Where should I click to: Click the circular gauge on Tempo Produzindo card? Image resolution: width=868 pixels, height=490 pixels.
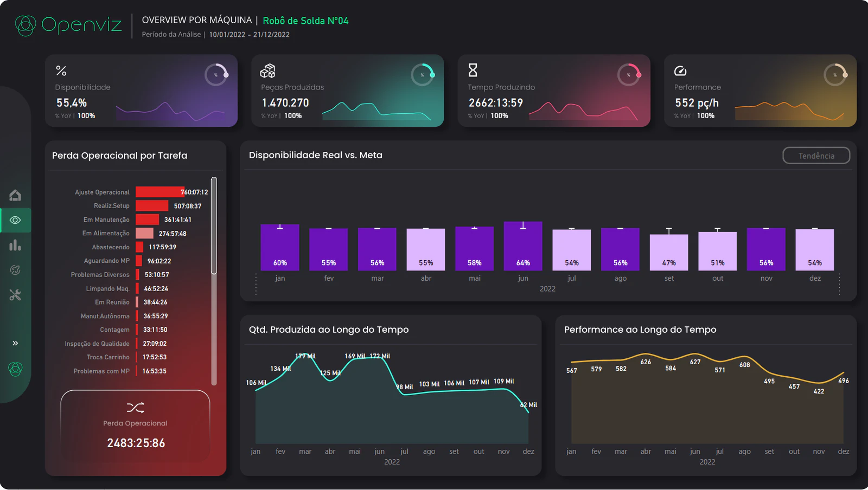pos(629,75)
